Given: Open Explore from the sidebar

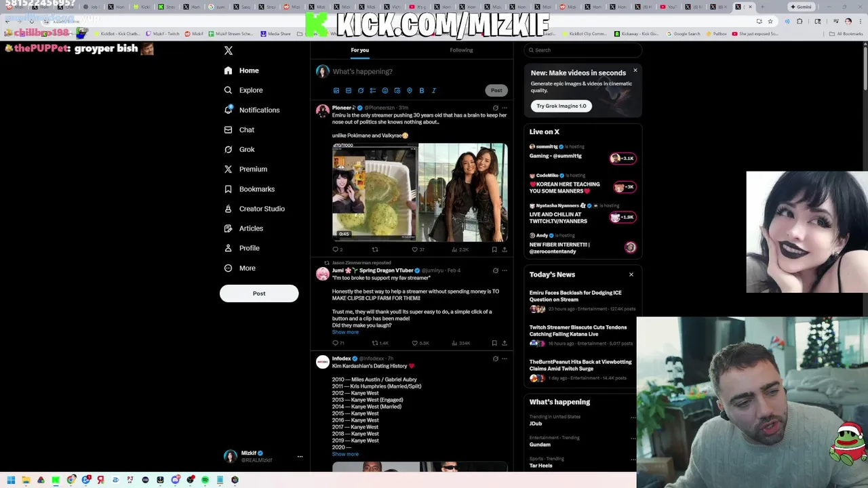Looking at the screenshot, I should tap(243, 90).
